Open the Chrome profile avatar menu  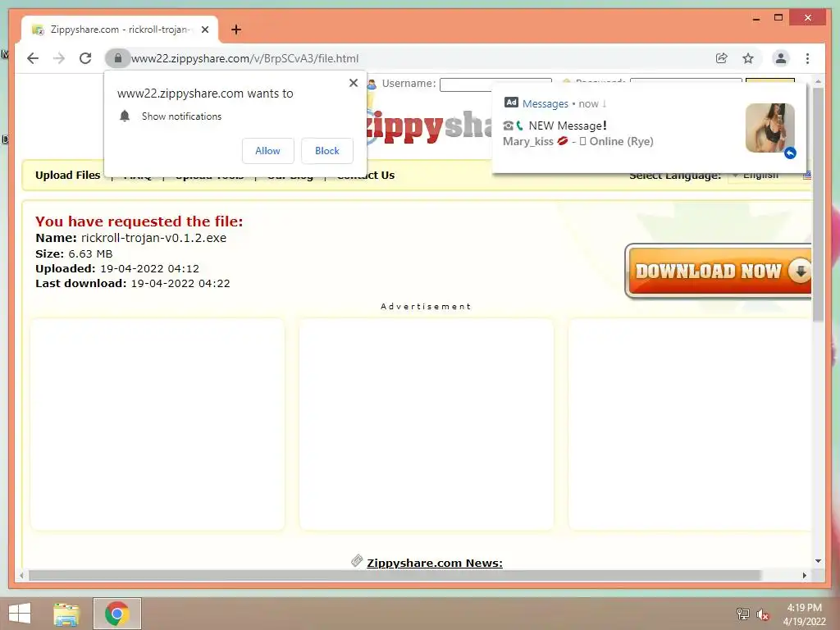tap(781, 58)
